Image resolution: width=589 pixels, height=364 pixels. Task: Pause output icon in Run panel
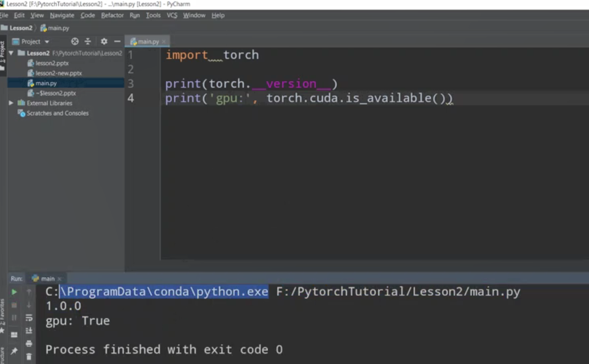pos(14,318)
